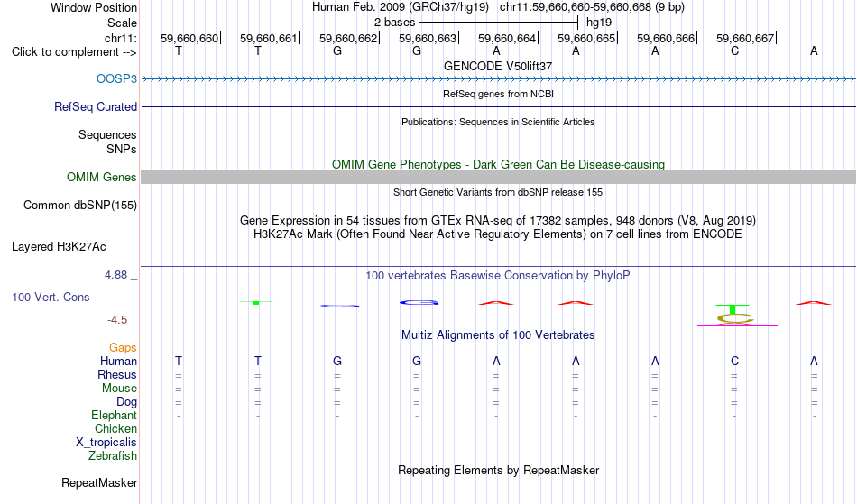Click the SNPs track label

(122, 149)
